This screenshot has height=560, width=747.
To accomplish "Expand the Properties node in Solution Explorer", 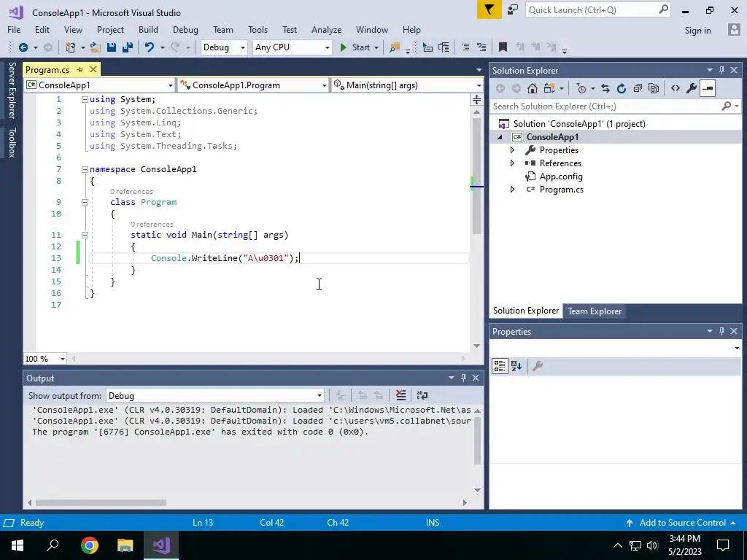I will pos(512,150).
